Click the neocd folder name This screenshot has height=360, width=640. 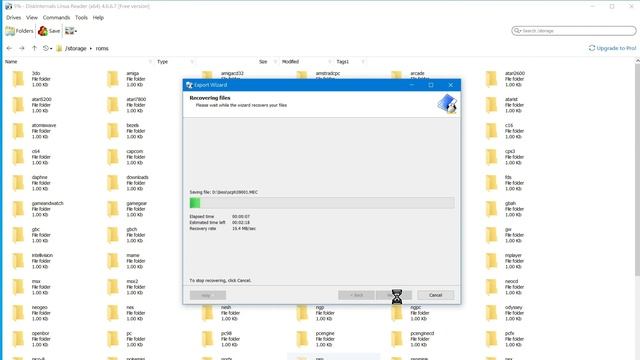(x=511, y=281)
